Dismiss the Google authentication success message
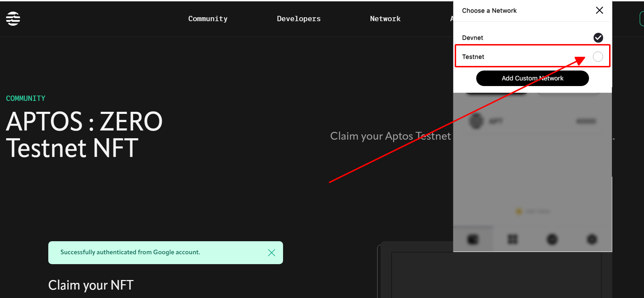Image resolution: width=644 pixels, height=298 pixels. [271, 253]
